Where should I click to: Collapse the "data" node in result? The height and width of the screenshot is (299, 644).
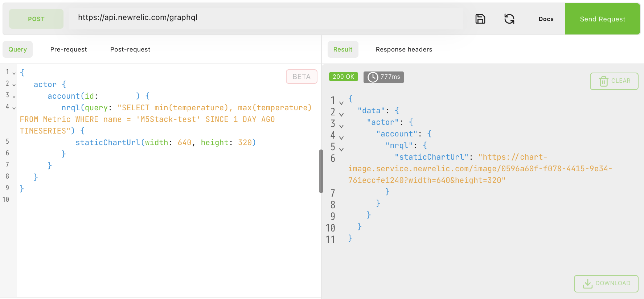click(x=341, y=115)
